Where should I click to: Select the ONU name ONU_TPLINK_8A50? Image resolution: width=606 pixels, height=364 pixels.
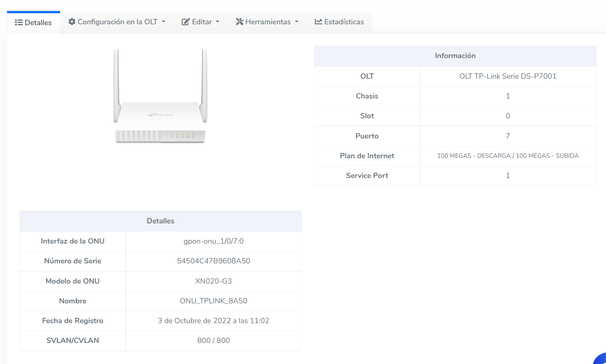[x=214, y=301]
